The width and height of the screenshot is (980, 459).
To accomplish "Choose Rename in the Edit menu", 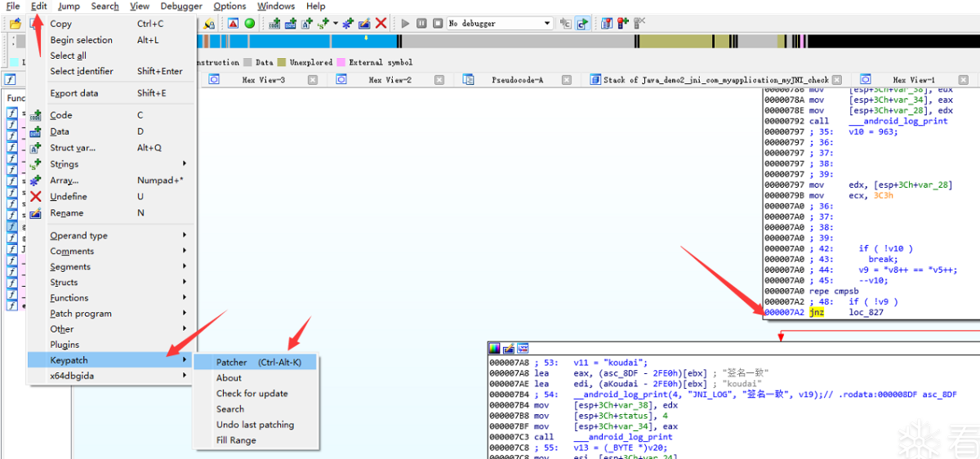I will coord(111,213).
